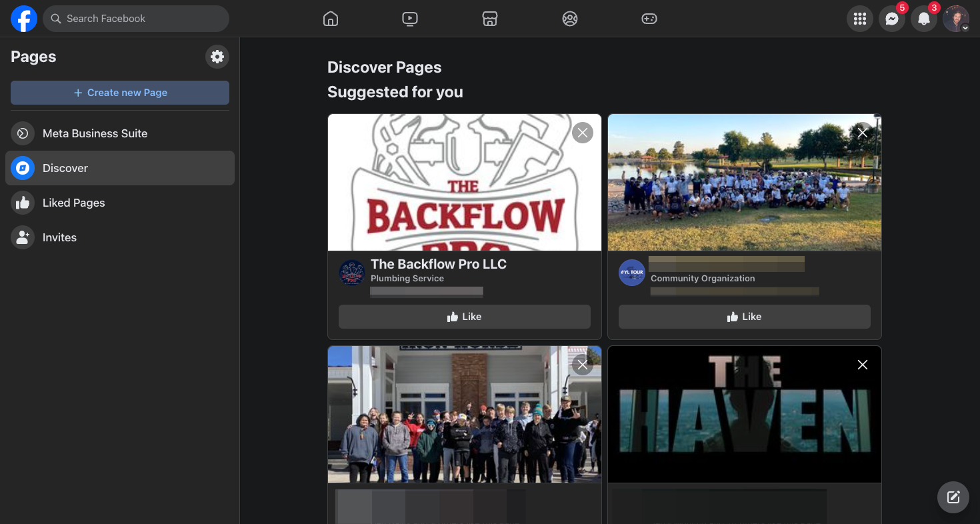980x524 pixels.
Task: Click the storefront group cover photo
Action: tap(465, 414)
